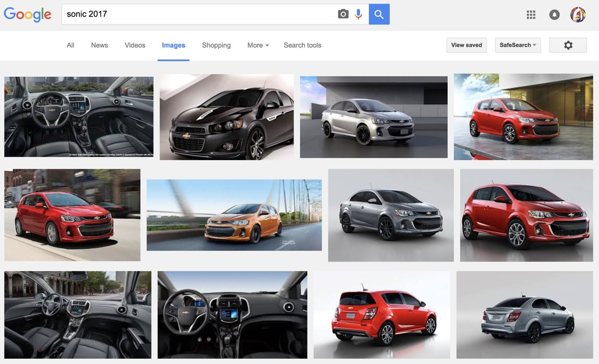Open red hatchback rear-view image
Viewport: 599px width, 364px height.
tap(381, 315)
